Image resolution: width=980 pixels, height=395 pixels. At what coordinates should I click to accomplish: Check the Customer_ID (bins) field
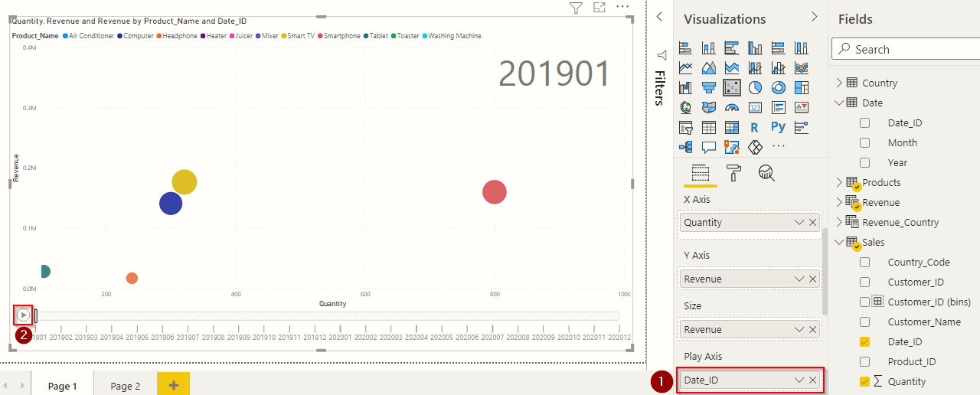(864, 302)
